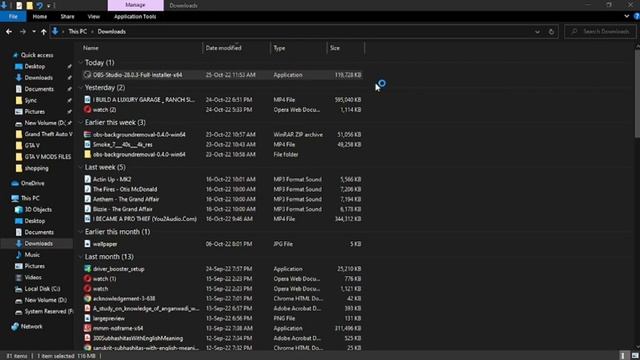Open Local Disk (C:) in sidebar
Viewport: 640px width, 360px height.
click(x=42, y=289)
